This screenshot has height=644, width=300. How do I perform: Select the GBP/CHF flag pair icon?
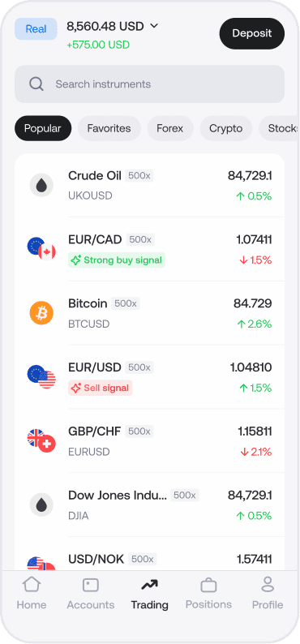coord(41,440)
